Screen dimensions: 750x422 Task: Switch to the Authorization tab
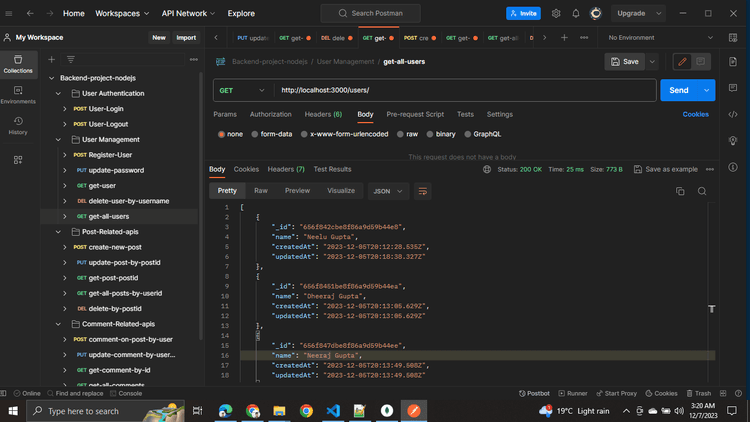pyautogui.click(x=270, y=114)
